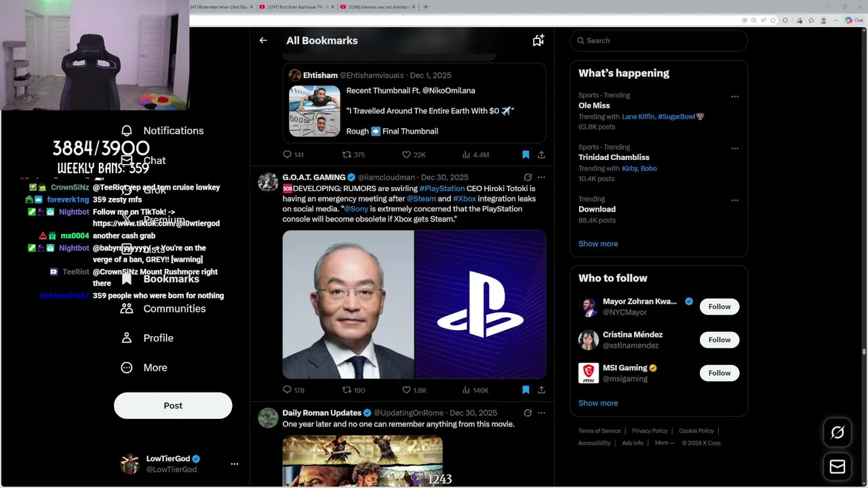View 146K views analytics on PlayStation post
The image size is (868, 488).
(x=475, y=390)
